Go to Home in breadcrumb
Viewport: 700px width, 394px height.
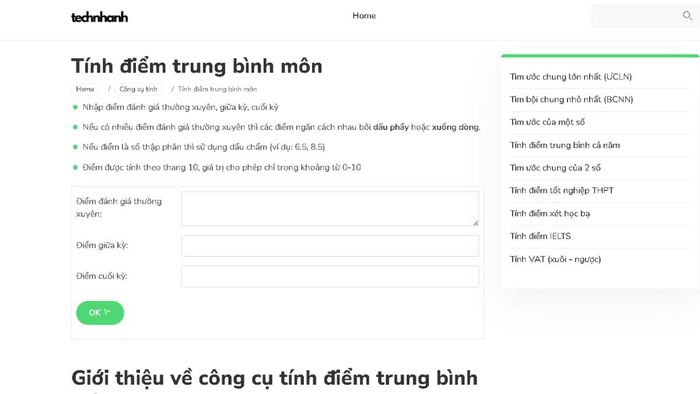pos(85,89)
